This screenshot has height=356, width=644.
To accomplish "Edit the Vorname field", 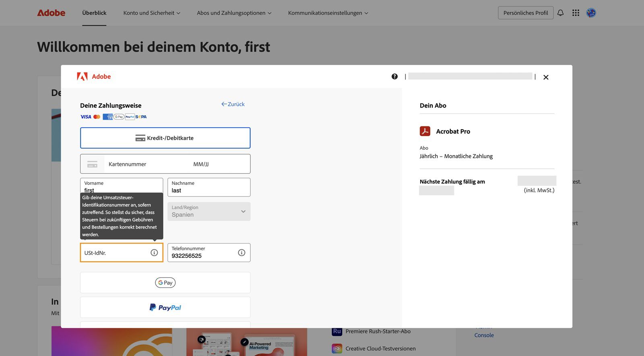I will pos(122,187).
